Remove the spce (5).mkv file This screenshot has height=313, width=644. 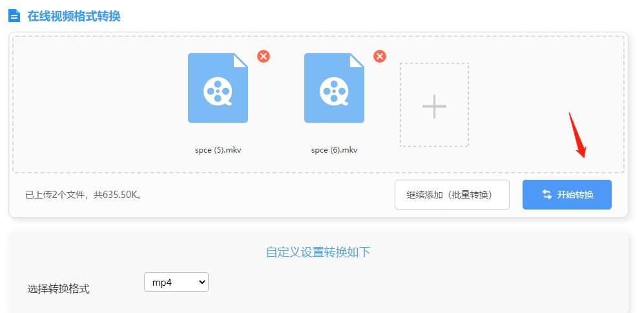(264, 56)
